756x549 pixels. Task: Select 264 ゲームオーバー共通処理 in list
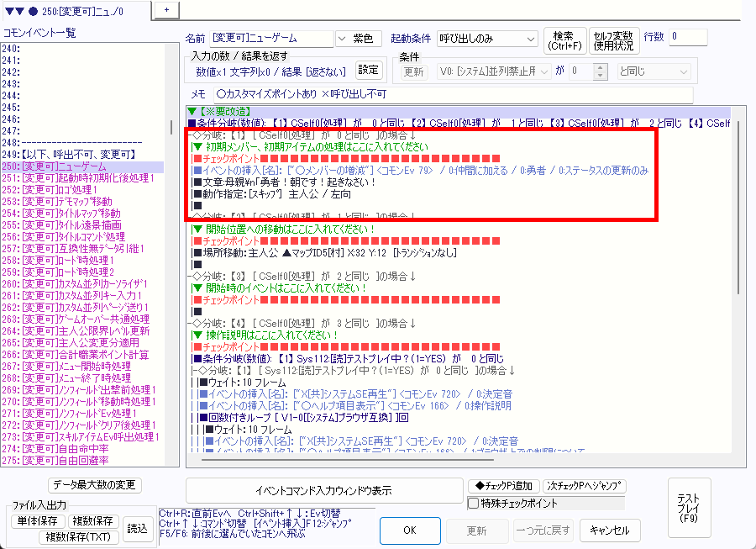pyautogui.click(x=86, y=319)
